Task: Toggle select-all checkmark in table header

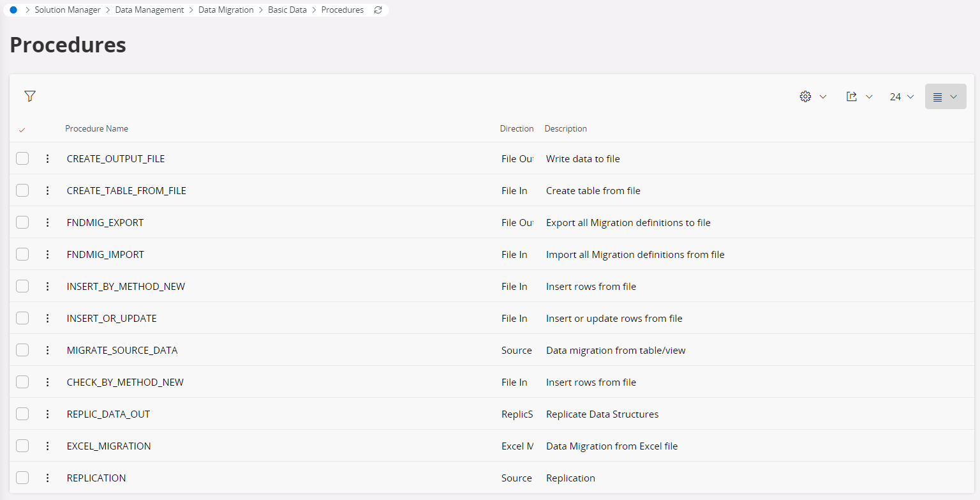Action: (22, 130)
